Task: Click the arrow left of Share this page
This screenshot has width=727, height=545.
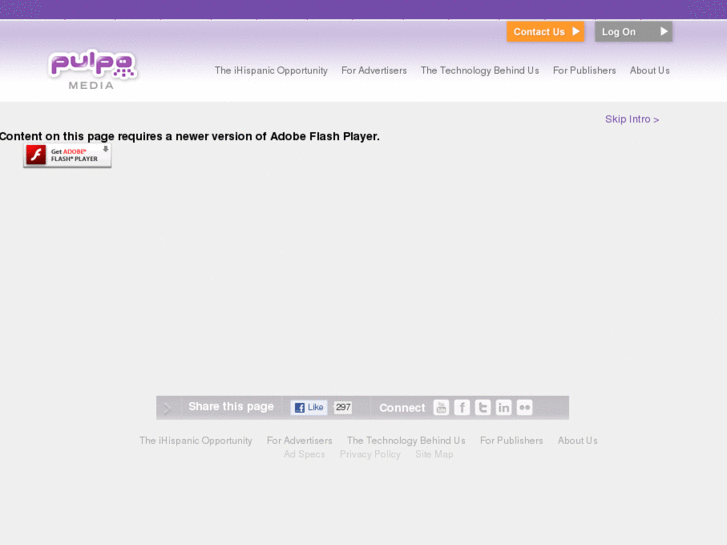Action: coord(167,408)
